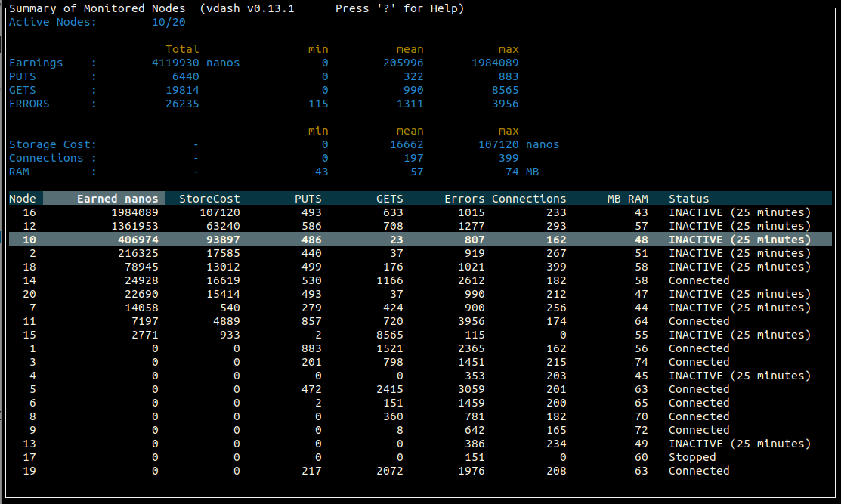Select node 16 row earning 1984089
841x504 pixels.
(420, 212)
